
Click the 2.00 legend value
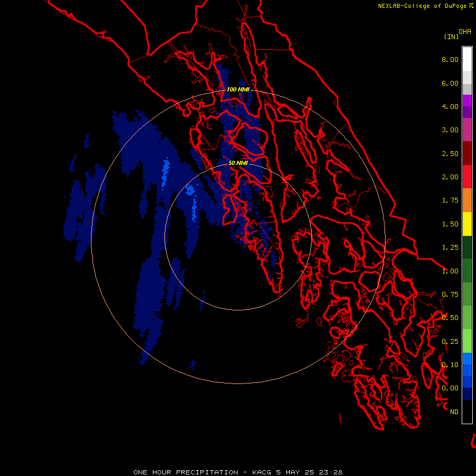coord(450,177)
